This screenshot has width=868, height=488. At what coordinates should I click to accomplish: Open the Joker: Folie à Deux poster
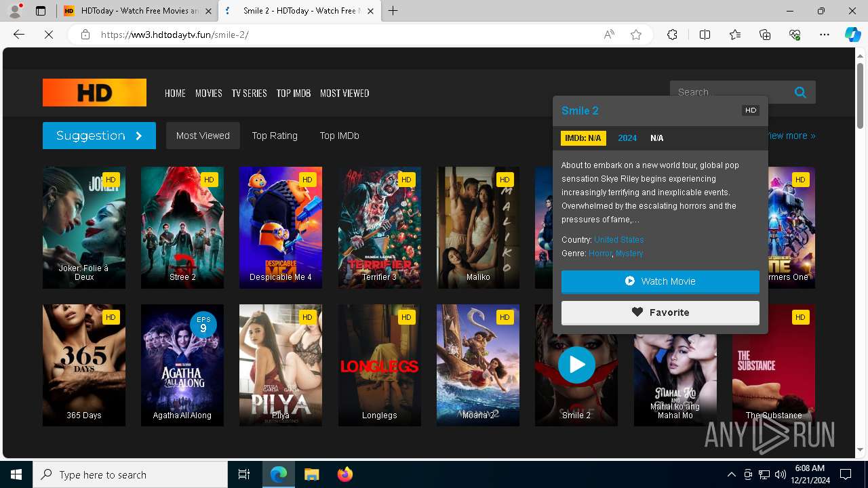click(x=84, y=228)
